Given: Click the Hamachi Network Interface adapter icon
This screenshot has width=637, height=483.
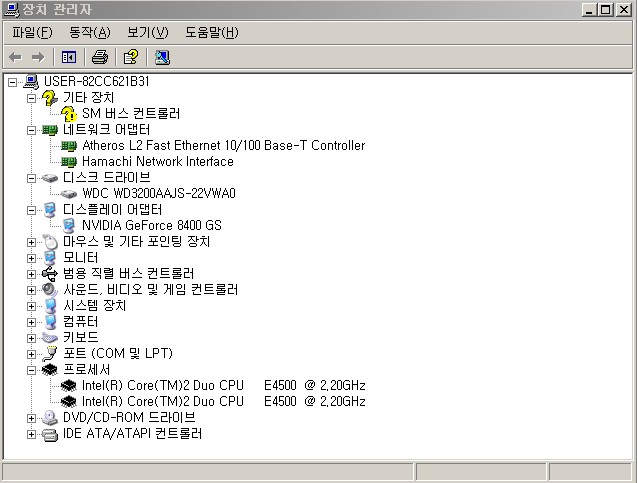Looking at the screenshot, I should pos(69,162).
